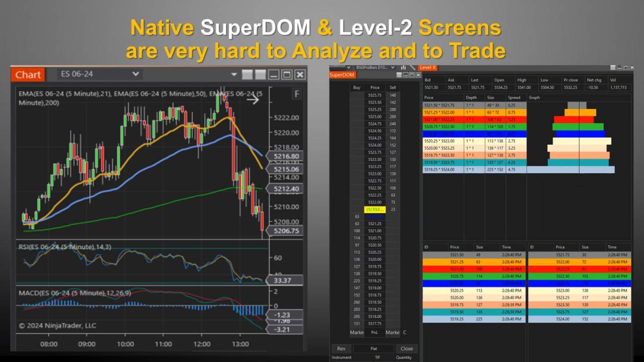Image resolution: width=644 pixels, height=362 pixels.
Task: Minimize the SuperDOM window
Action: coord(406,75)
